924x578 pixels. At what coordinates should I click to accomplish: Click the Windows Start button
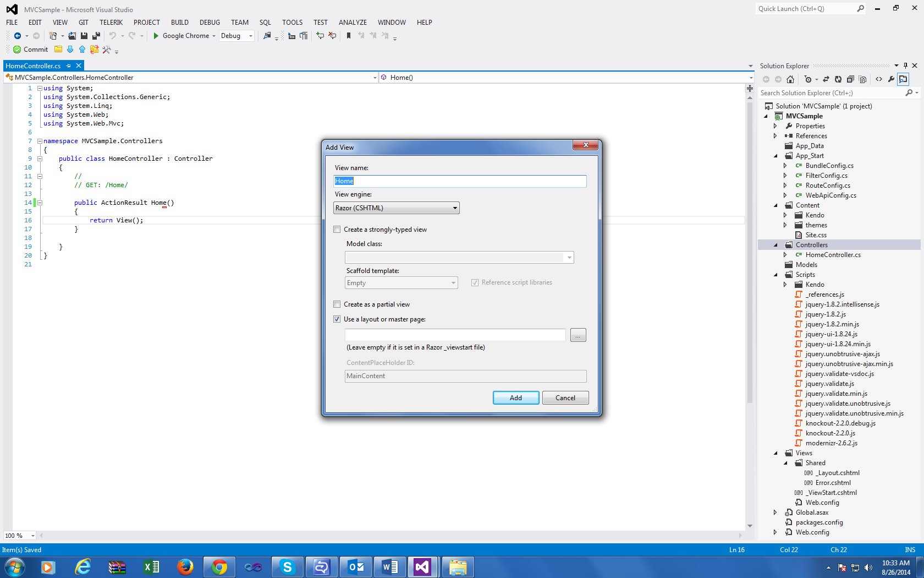pos(14,567)
